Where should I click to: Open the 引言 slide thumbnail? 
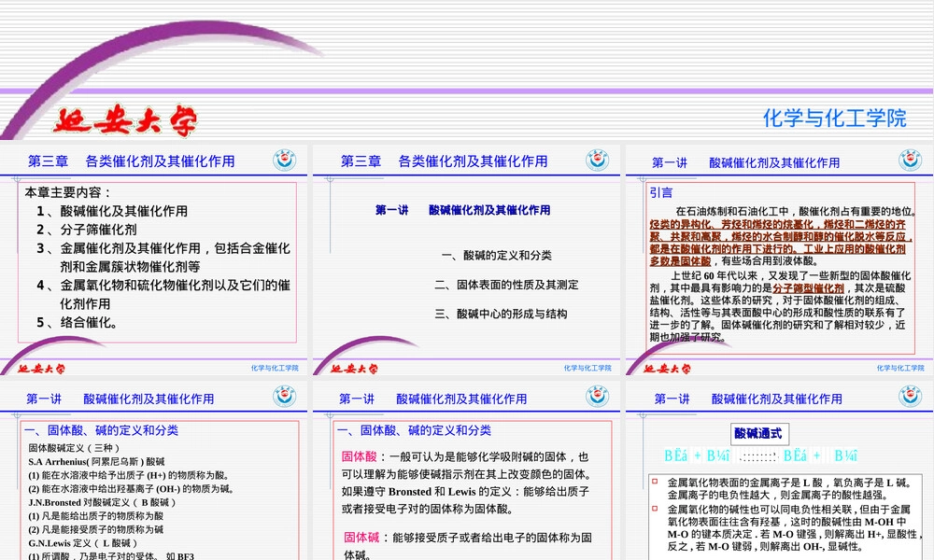click(x=779, y=260)
